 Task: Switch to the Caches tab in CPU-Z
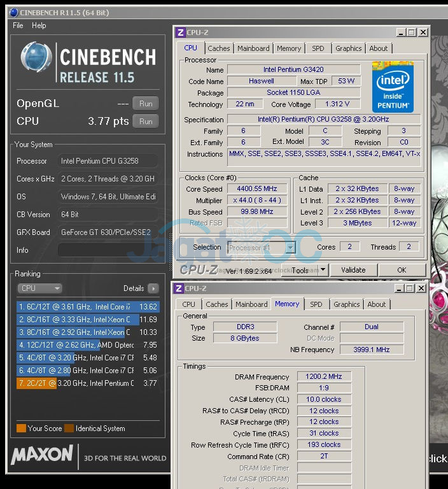[x=219, y=48]
